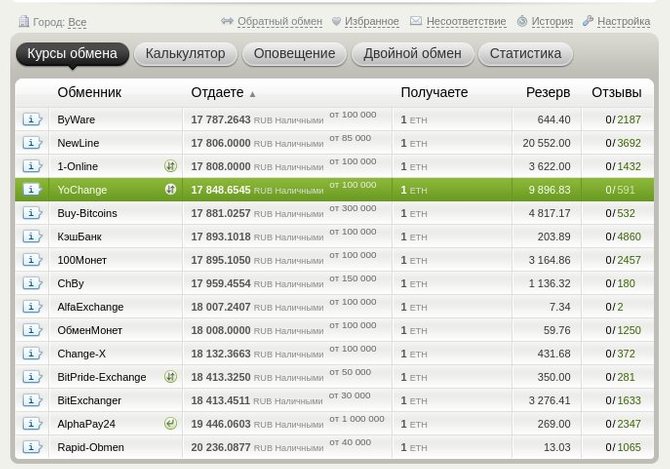Click the exchange-arrows badge next to BitPride-Exchange
The height and width of the screenshot is (469, 670).
(x=170, y=376)
